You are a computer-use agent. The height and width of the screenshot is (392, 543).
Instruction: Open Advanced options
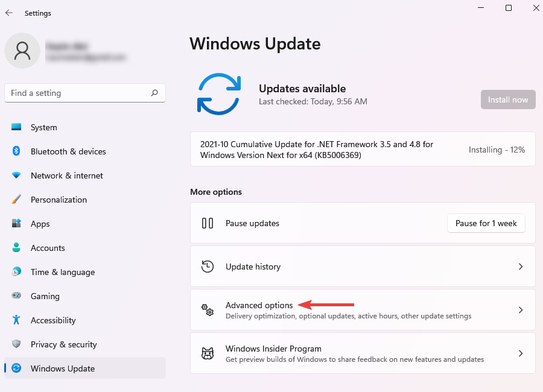pos(363,309)
